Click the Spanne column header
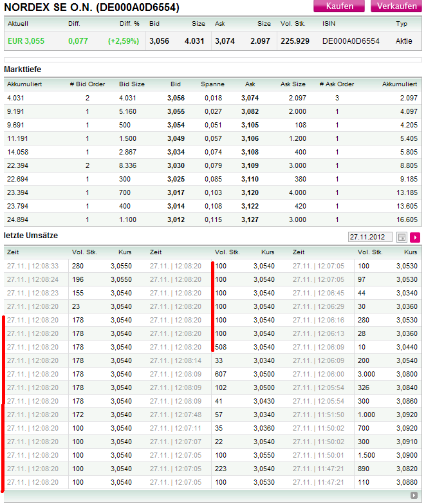 [x=213, y=84]
